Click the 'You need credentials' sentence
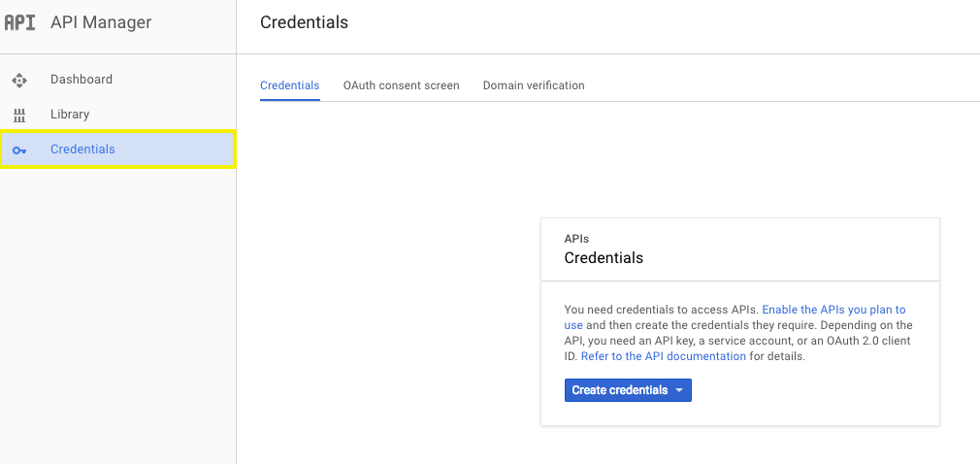 pyautogui.click(x=662, y=310)
